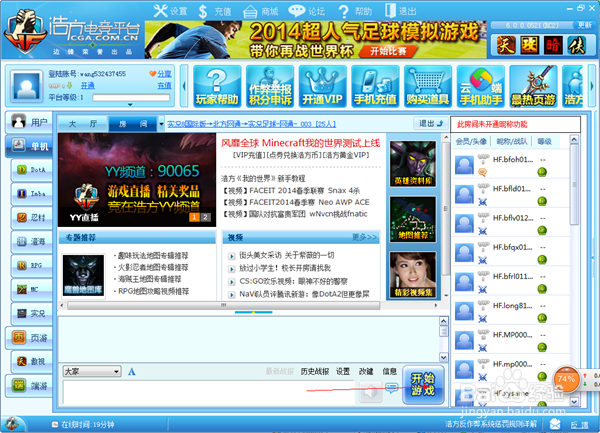Open mail envelope icon in status bar
The width and height of the screenshot is (600, 433).
[x=555, y=424]
